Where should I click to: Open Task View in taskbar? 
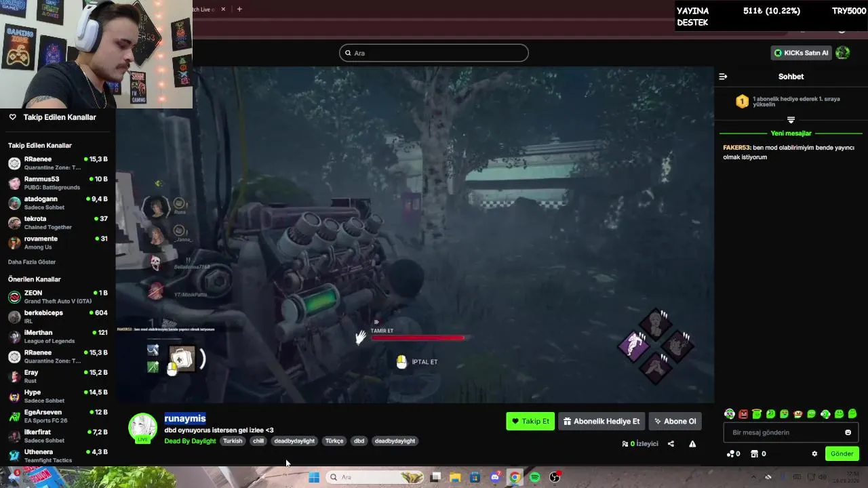pyautogui.click(x=435, y=477)
